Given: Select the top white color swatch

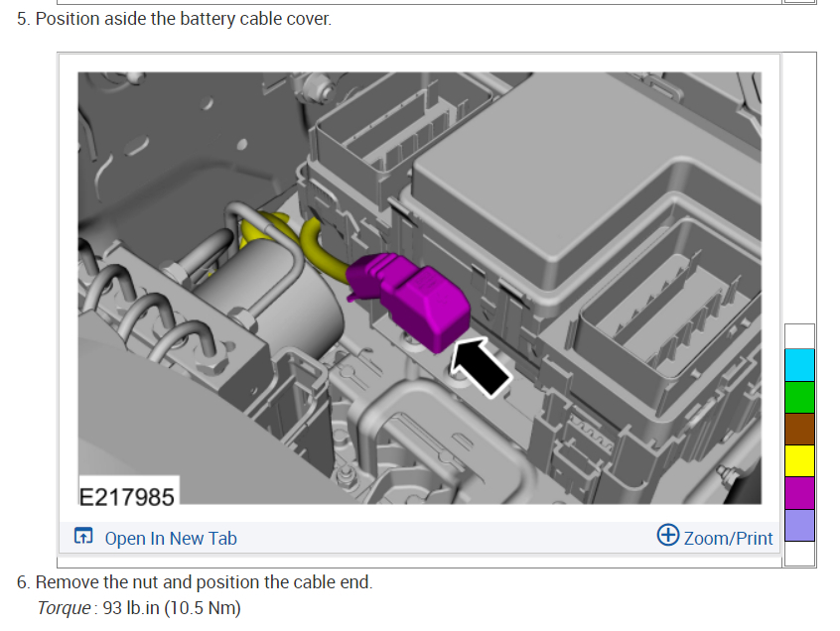Looking at the screenshot, I should tap(799, 335).
